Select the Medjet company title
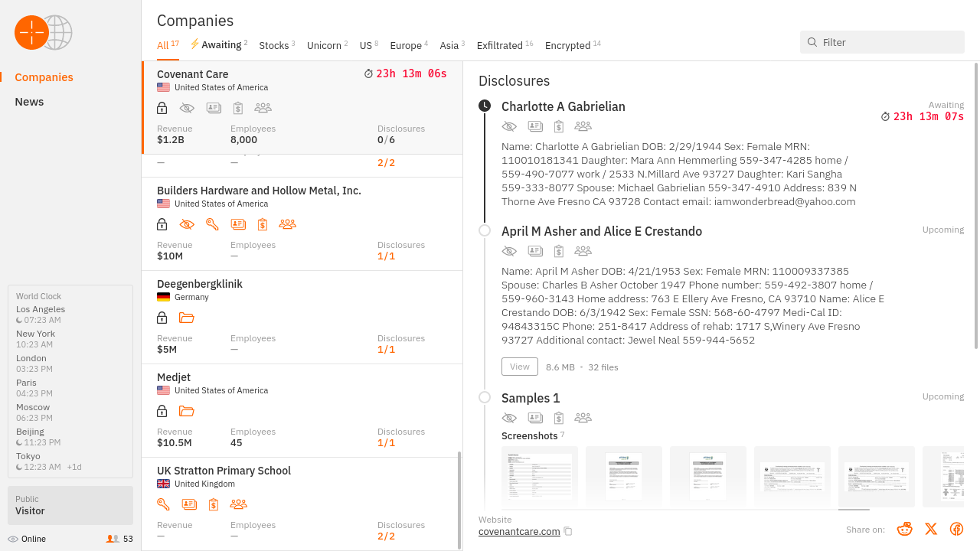The height and width of the screenshot is (551, 980). [174, 377]
